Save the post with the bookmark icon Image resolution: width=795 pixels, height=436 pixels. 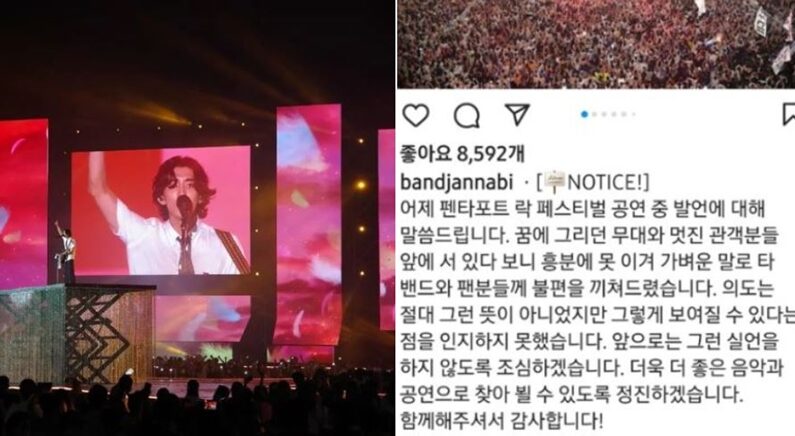click(788, 115)
